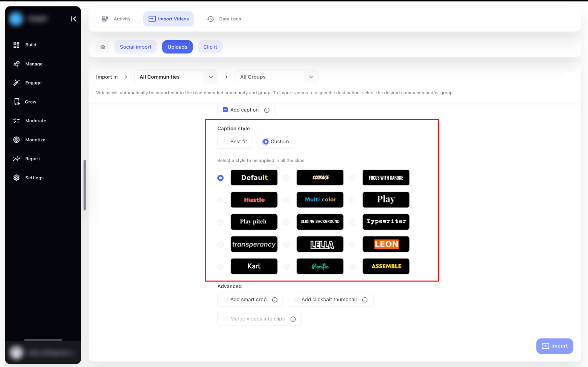Screen dimensions: 588x367
Task: Click the home icon button
Action: point(103,47)
